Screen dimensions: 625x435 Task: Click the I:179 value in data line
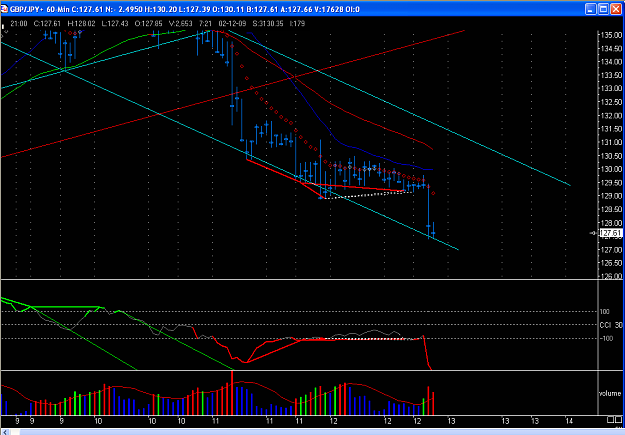pyautogui.click(x=297, y=24)
